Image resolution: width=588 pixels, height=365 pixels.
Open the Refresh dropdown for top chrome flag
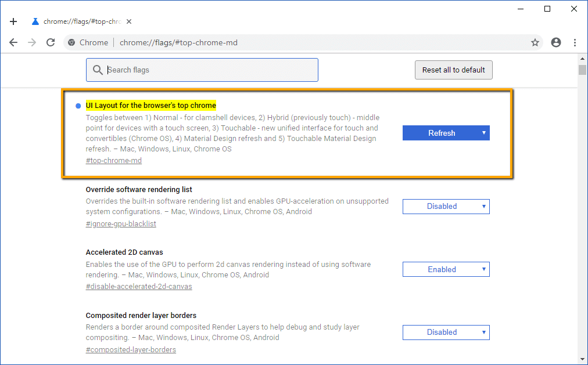point(446,133)
